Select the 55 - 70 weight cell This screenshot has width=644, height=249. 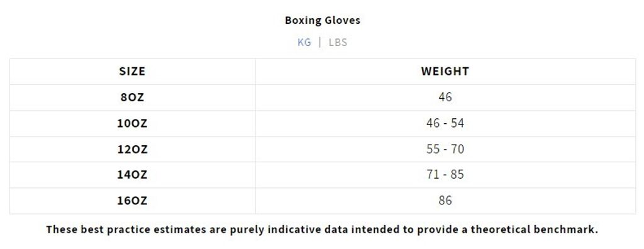click(x=445, y=149)
